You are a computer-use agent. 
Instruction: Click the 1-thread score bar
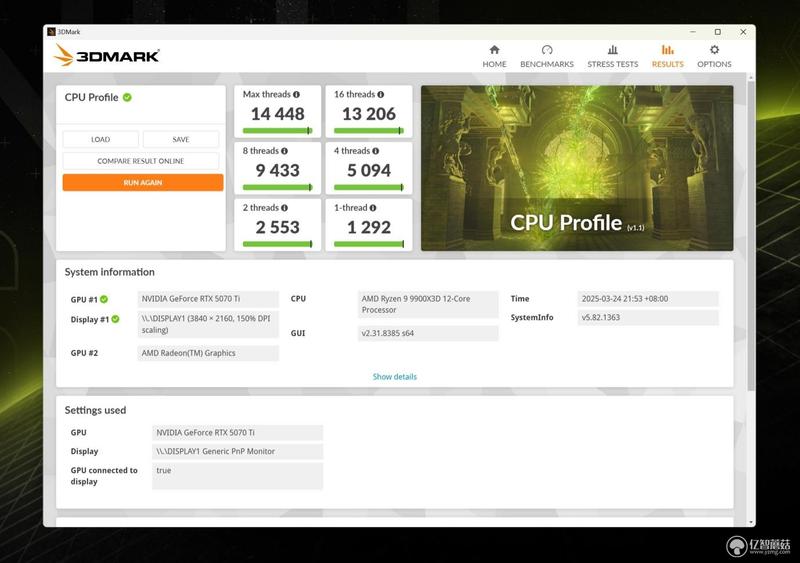[x=369, y=244]
